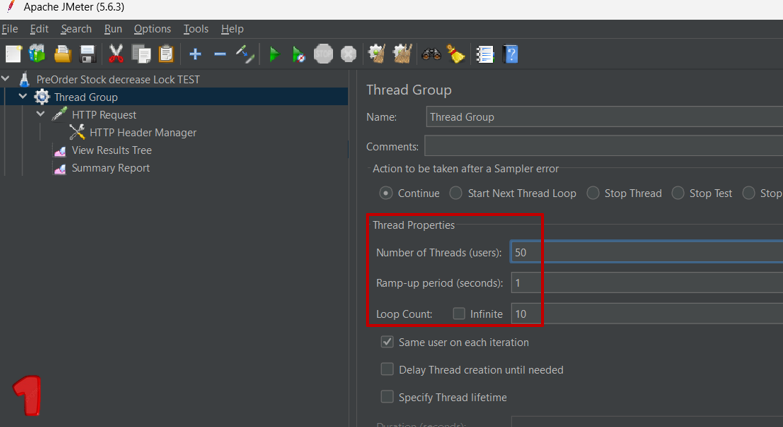Image resolution: width=783 pixels, height=427 pixels.
Task: Click the Loop Count value field
Action: [x=647, y=314]
